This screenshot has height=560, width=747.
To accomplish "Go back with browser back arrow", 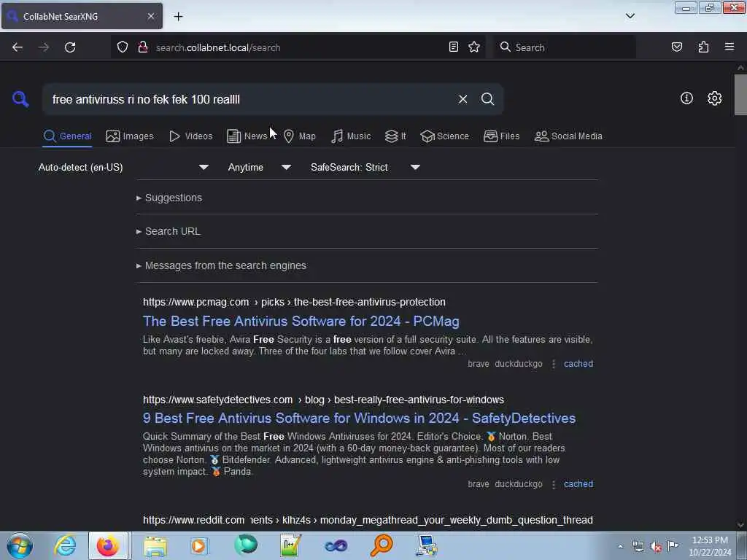I will click(x=18, y=47).
